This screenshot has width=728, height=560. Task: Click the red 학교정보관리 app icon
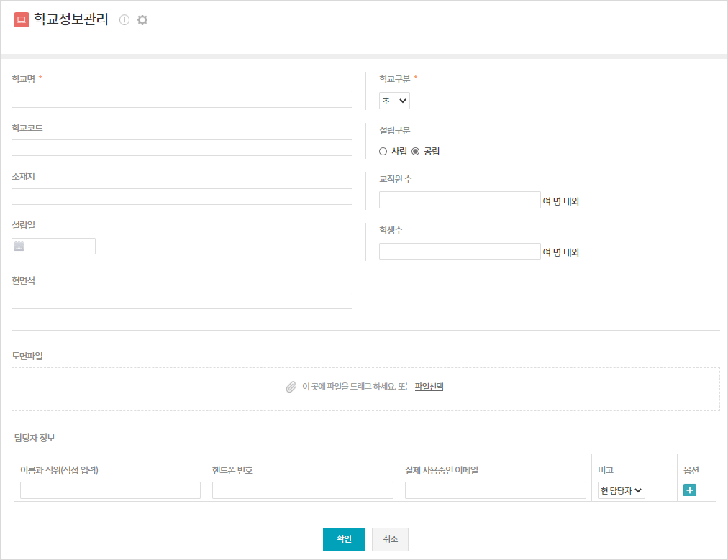[x=22, y=19]
